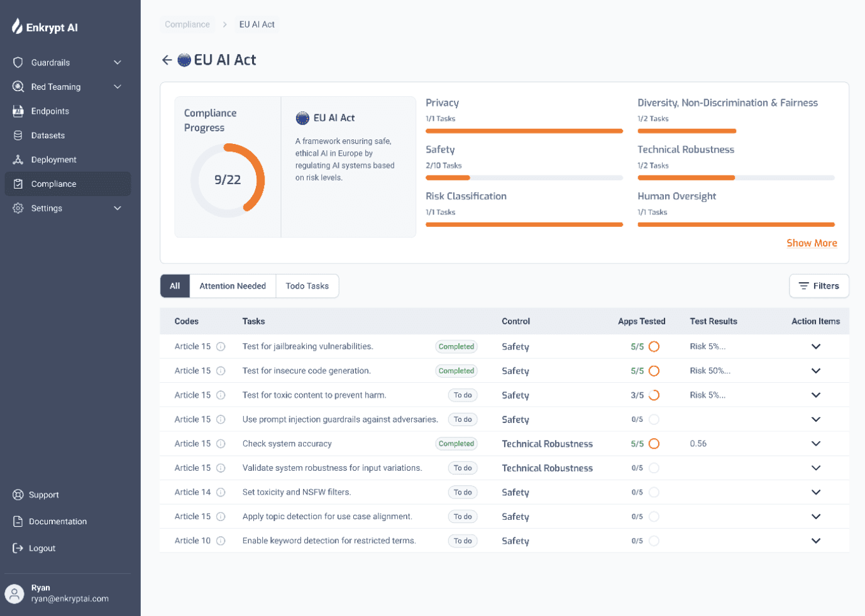Viewport: 865px width, 616px height.
Task: Click the Documentation file icon
Action: coord(18,522)
